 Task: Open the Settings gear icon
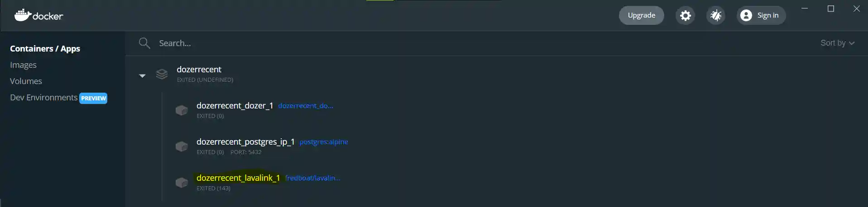tap(686, 15)
